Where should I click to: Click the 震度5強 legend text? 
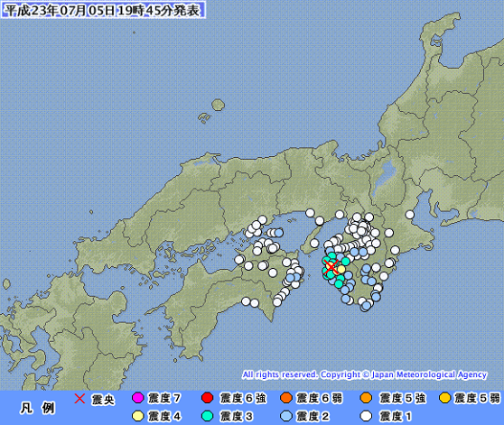coord(403,398)
